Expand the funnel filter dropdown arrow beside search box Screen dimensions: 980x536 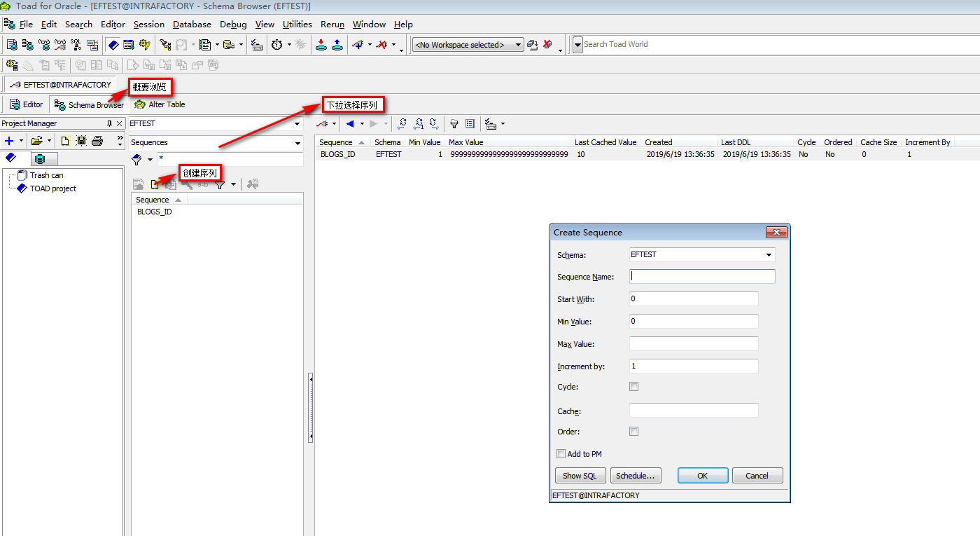pyautogui.click(x=150, y=160)
